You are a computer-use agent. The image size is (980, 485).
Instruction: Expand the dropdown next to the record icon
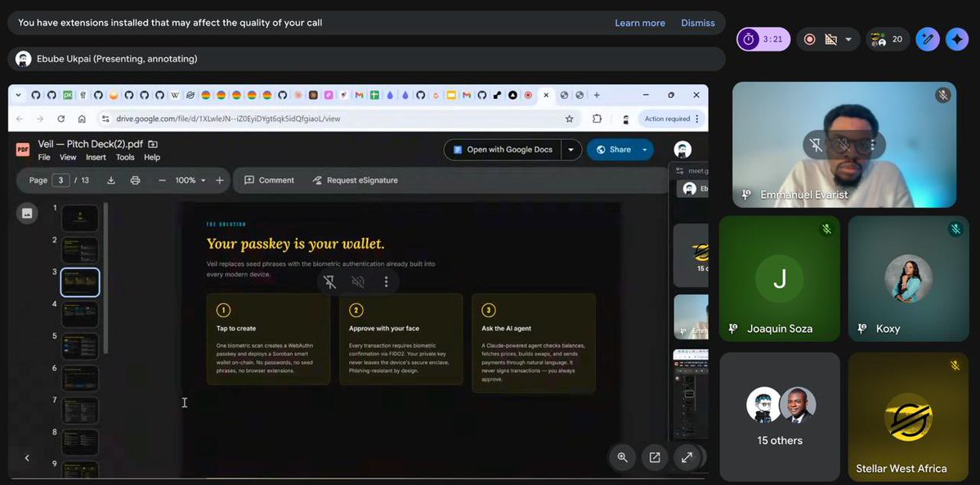848,39
